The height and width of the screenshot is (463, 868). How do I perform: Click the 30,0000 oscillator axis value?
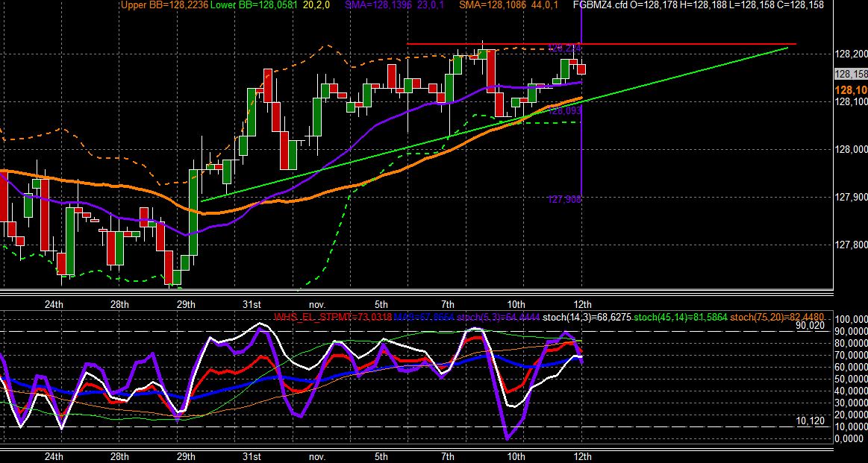point(851,403)
